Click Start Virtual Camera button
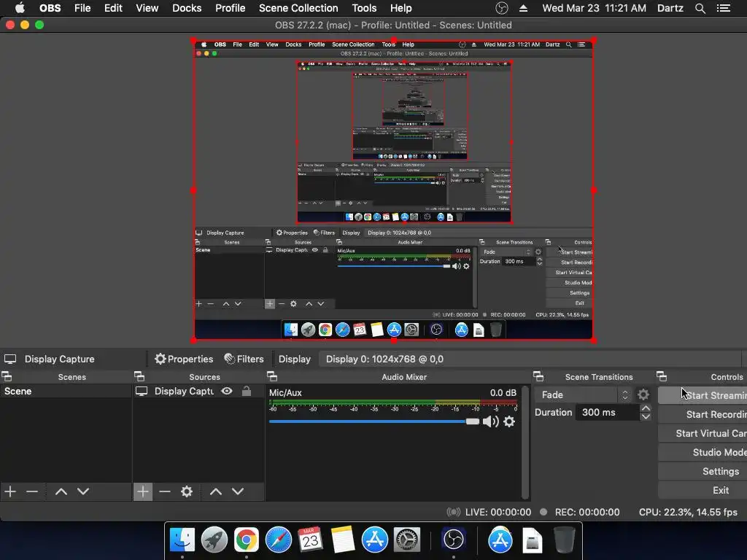Screen dimensions: 747x560 [703, 433]
